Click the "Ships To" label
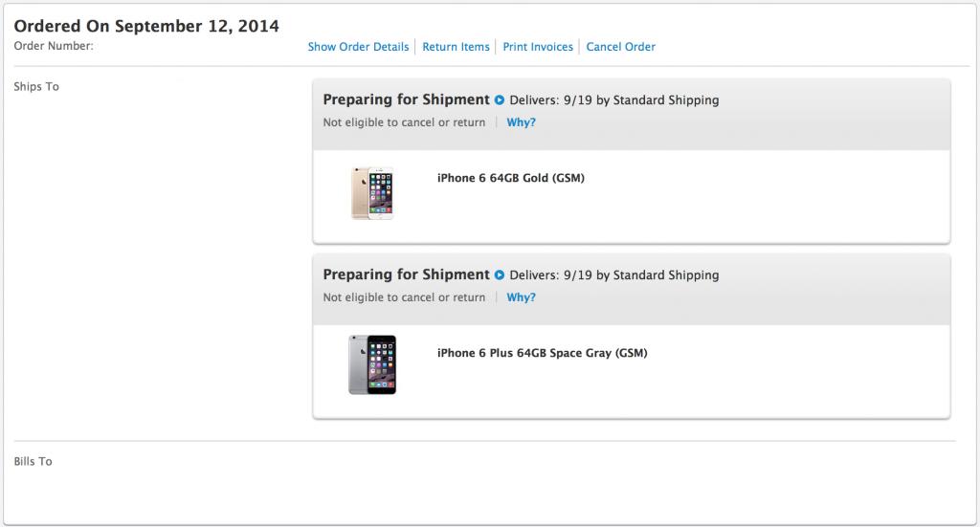The width and height of the screenshot is (980, 527). [36, 87]
